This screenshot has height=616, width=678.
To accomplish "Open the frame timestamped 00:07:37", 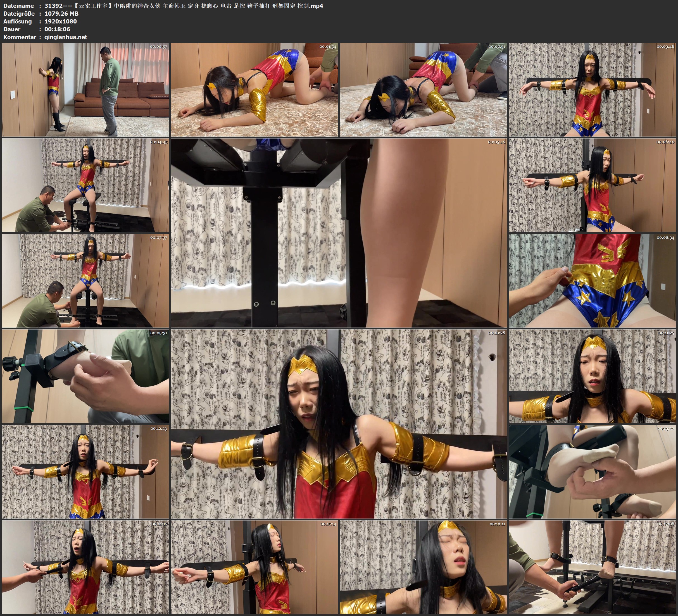I will click(85, 281).
